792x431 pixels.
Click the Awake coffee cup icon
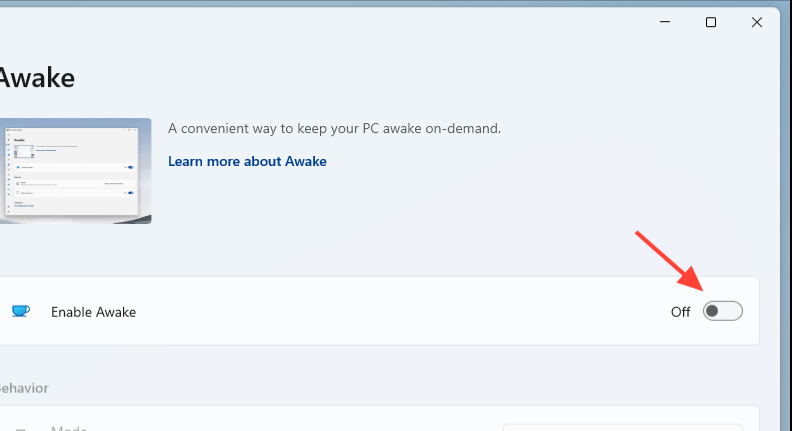(20, 311)
